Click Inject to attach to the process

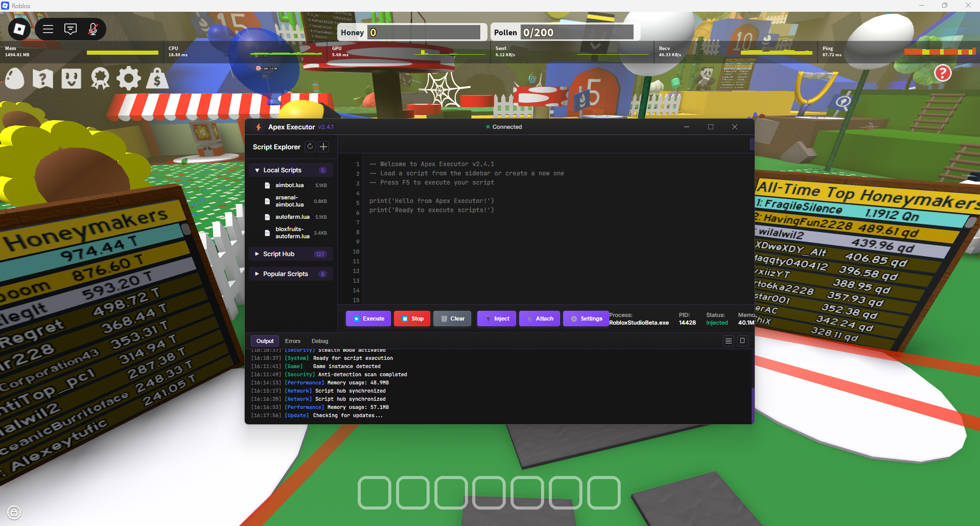[x=496, y=318]
